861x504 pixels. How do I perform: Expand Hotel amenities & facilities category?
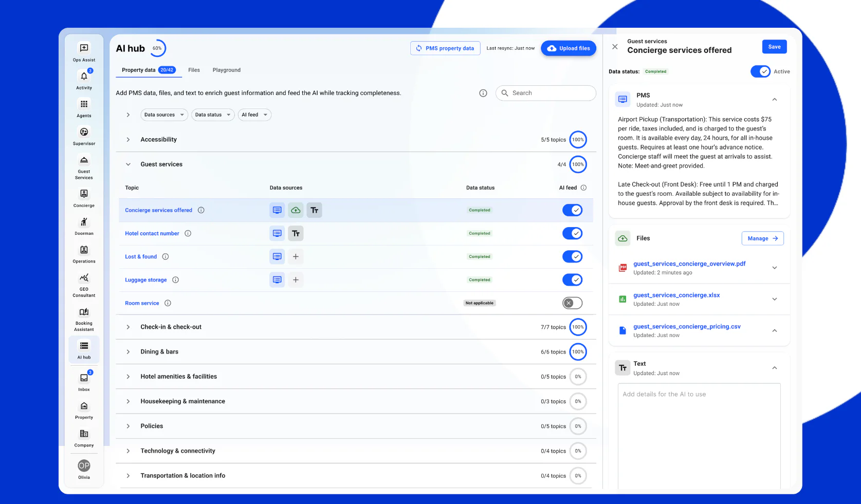(x=128, y=377)
